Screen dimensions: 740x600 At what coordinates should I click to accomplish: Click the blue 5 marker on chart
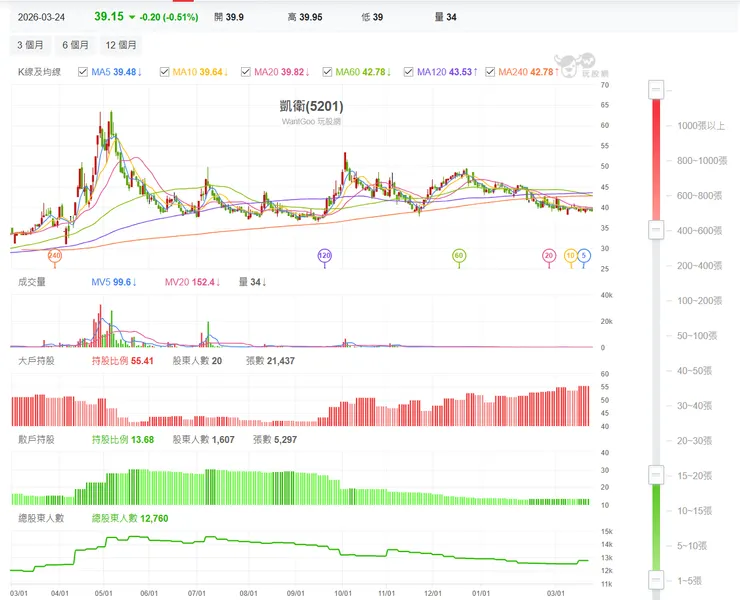point(584,256)
